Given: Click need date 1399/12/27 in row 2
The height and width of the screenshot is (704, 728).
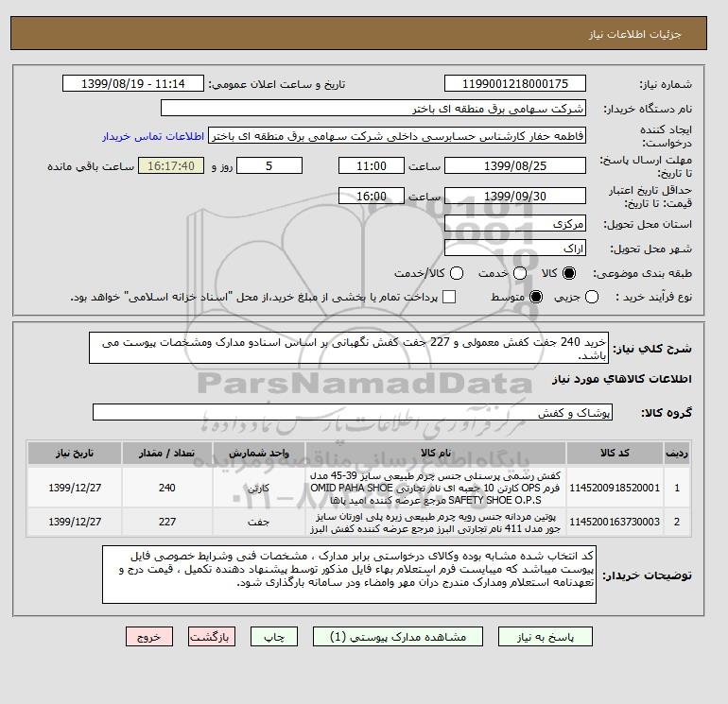Looking at the screenshot, I should pyautogui.click(x=75, y=522).
